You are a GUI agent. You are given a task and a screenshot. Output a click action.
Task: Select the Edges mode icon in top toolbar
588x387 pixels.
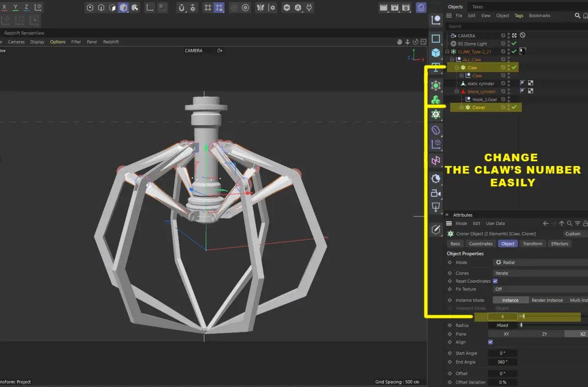tap(101, 7)
